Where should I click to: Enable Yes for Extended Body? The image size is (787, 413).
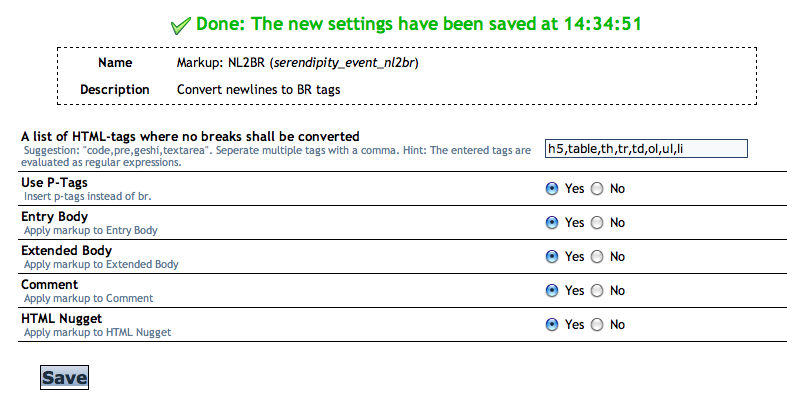552,256
